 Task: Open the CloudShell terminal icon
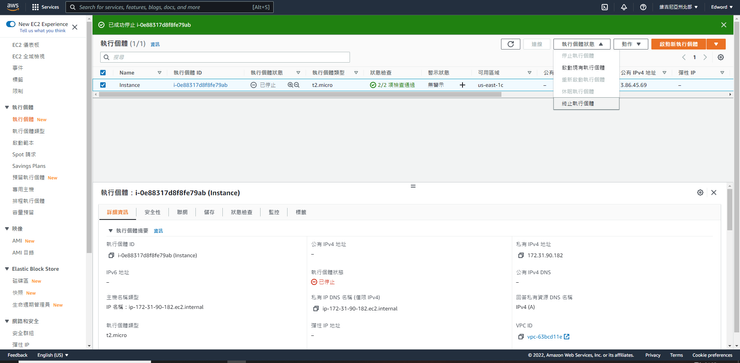tap(604, 7)
